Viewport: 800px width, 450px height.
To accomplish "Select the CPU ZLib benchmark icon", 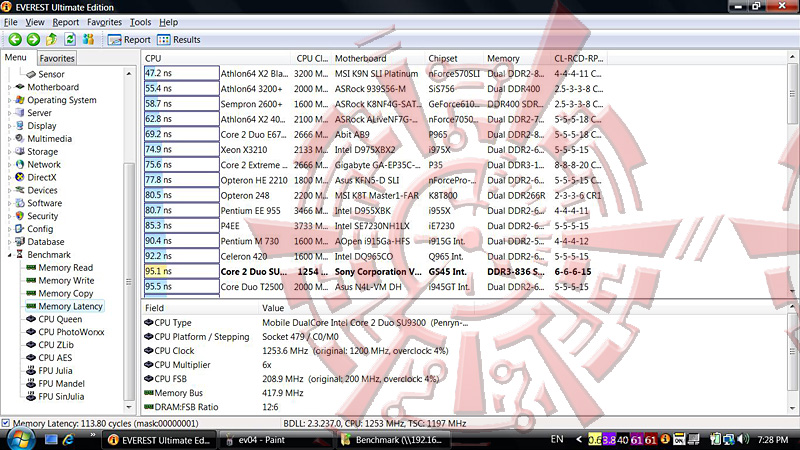I will (x=31, y=344).
